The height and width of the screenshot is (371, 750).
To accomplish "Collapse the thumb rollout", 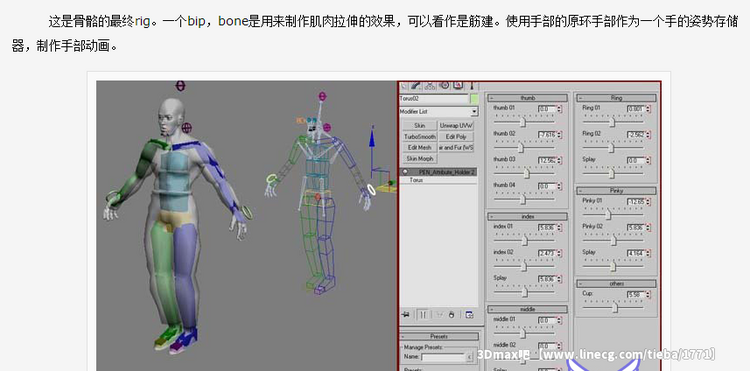I will coord(527,98).
